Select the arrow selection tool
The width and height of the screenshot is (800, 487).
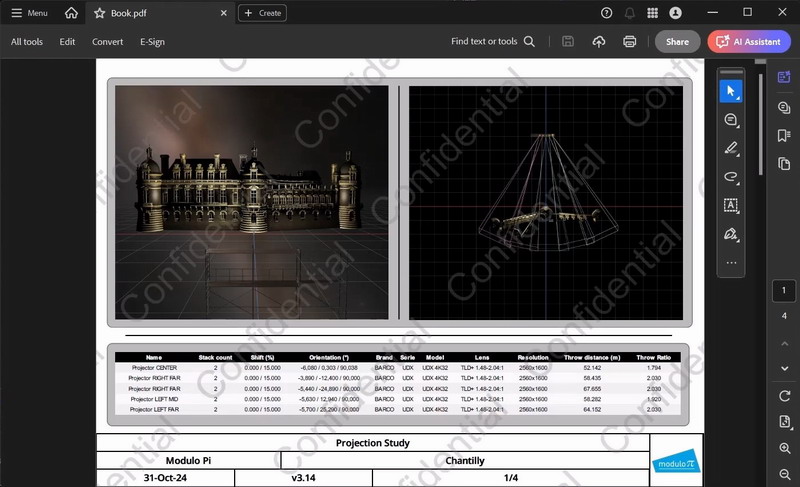pyautogui.click(x=731, y=91)
